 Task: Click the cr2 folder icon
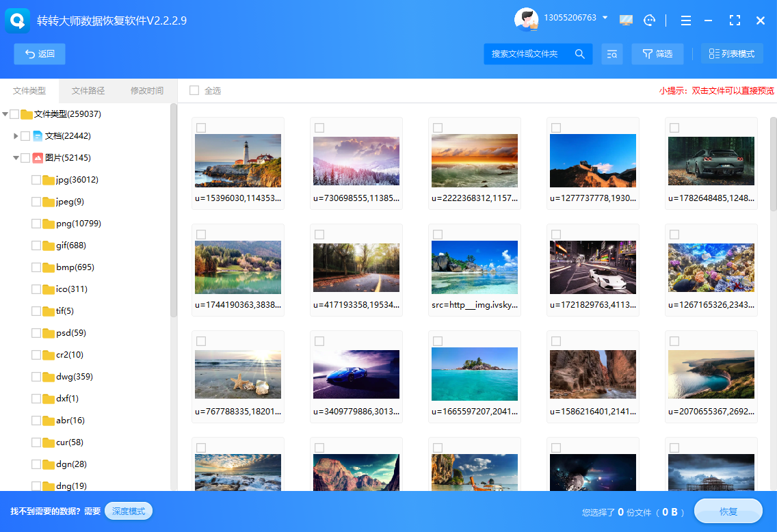click(x=49, y=355)
